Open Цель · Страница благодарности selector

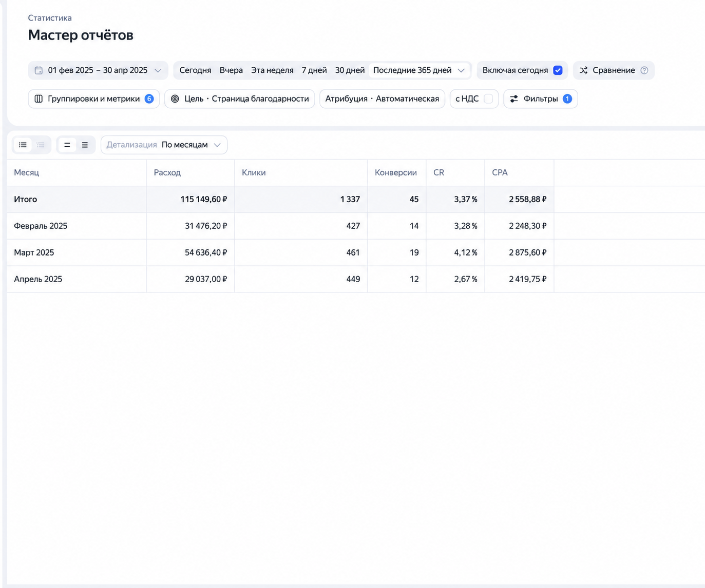(239, 99)
